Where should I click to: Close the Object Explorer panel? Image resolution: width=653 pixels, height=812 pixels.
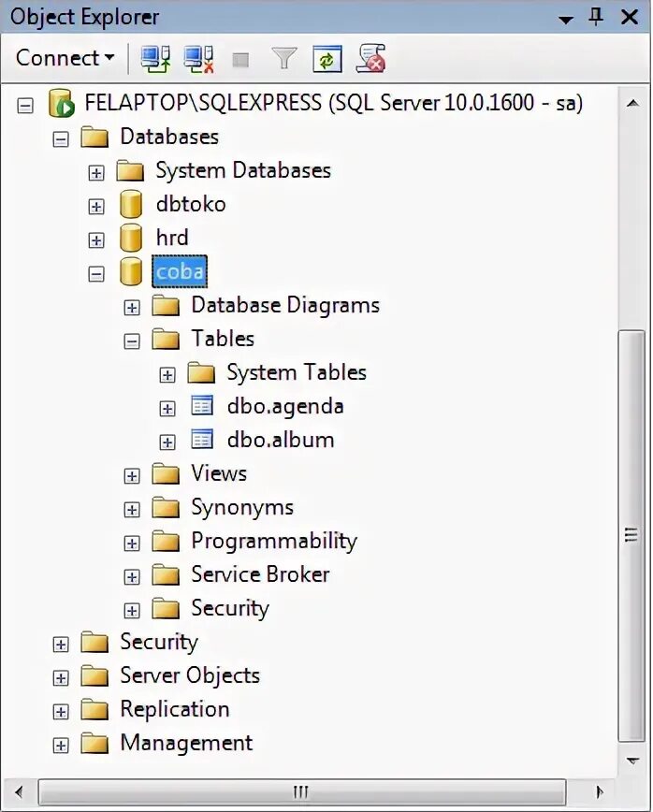pos(630,17)
